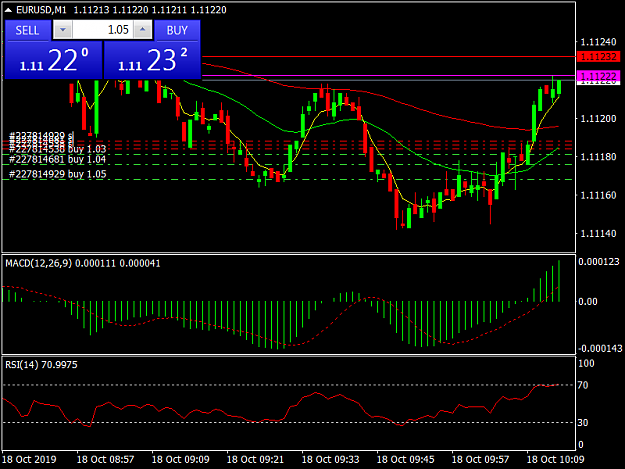Select order #227814681 buy 1.04 line
Screen dimensions: 625x469
click(57, 159)
